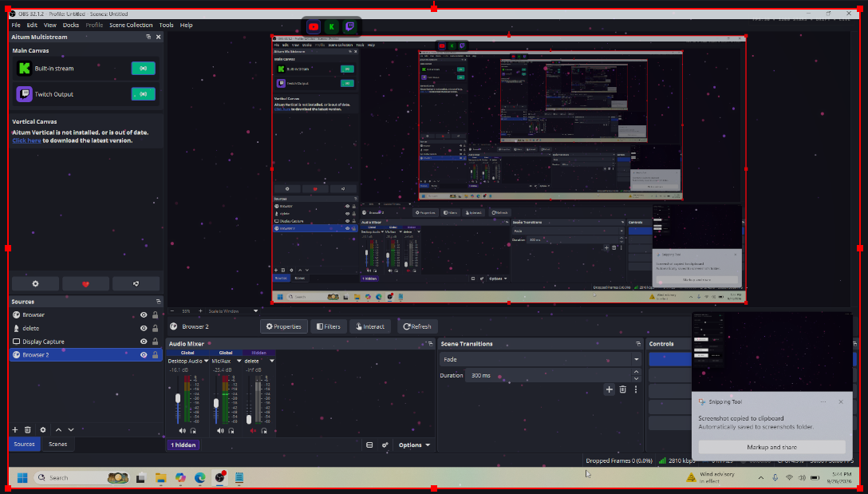Open Aitum Multistream settings via gear button
The width and height of the screenshot is (868, 494).
point(35,283)
